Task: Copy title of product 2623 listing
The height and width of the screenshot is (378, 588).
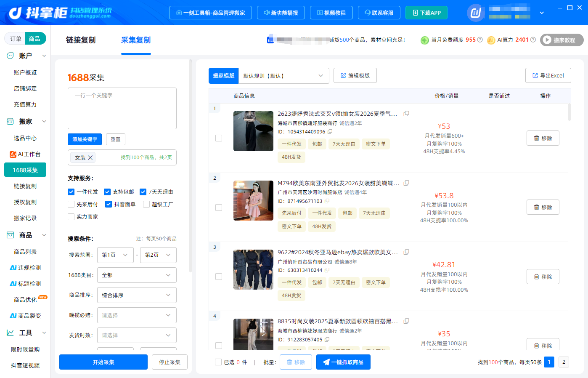Action: tap(406, 114)
